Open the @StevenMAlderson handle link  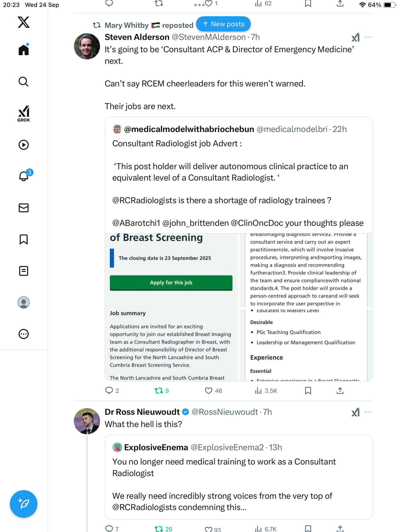209,37
